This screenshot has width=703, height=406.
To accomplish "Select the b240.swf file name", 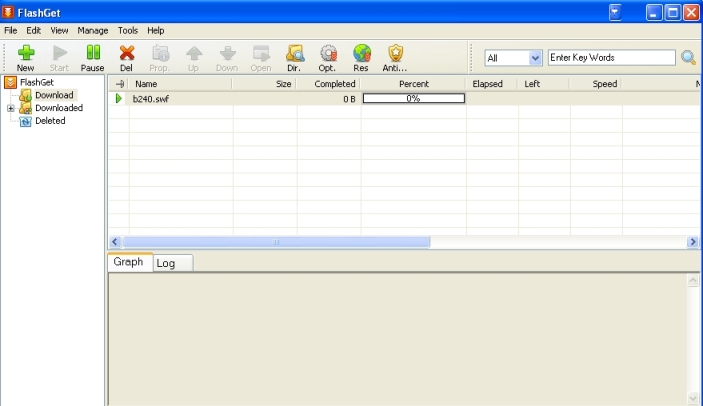I will click(151, 99).
